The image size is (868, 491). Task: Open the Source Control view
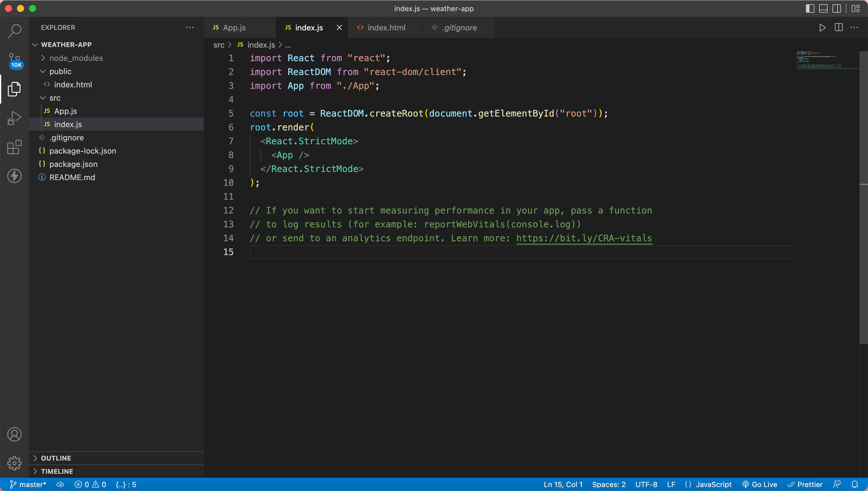pyautogui.click(x=14, y=60)
